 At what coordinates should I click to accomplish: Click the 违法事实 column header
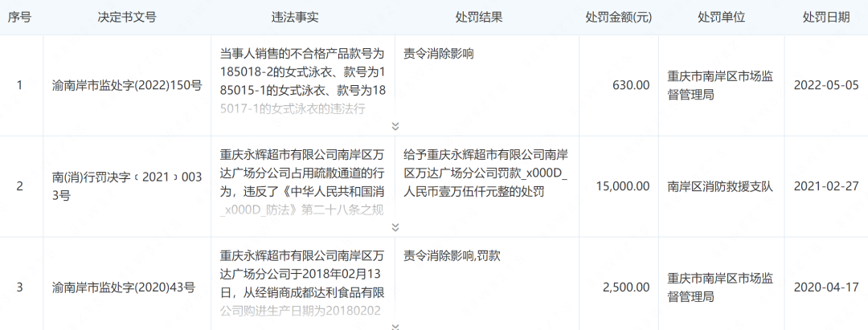[x=295, y=17]
